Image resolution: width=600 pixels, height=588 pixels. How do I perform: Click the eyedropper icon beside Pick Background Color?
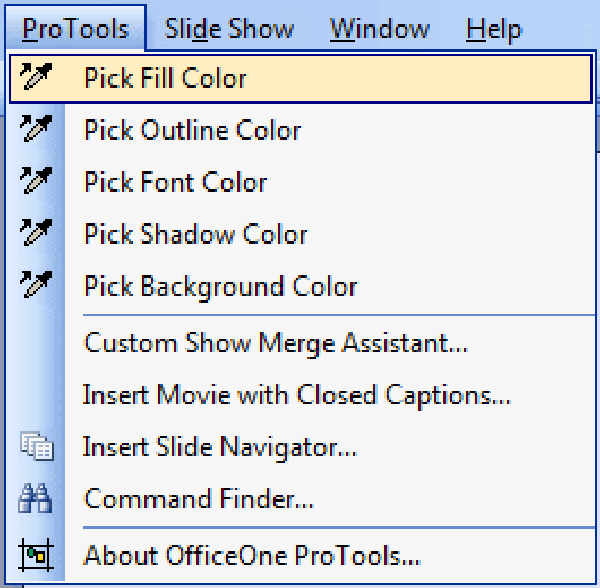coord(36,286)
